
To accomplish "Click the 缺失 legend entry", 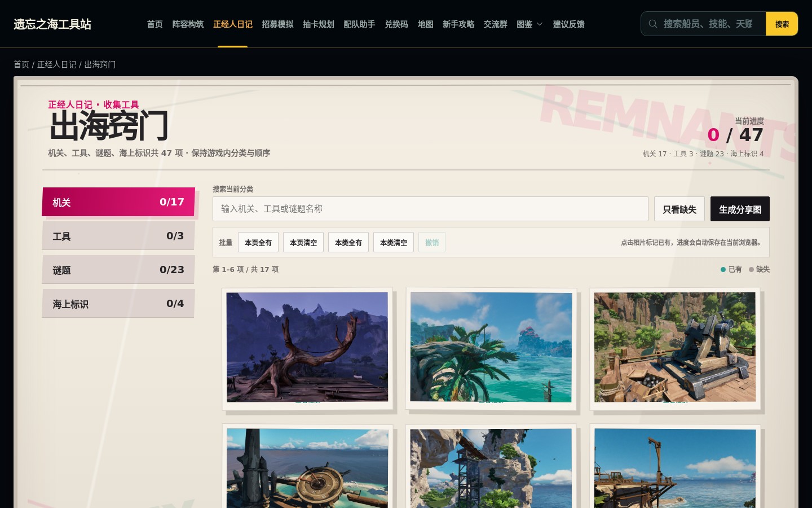I will pos(759,269).
